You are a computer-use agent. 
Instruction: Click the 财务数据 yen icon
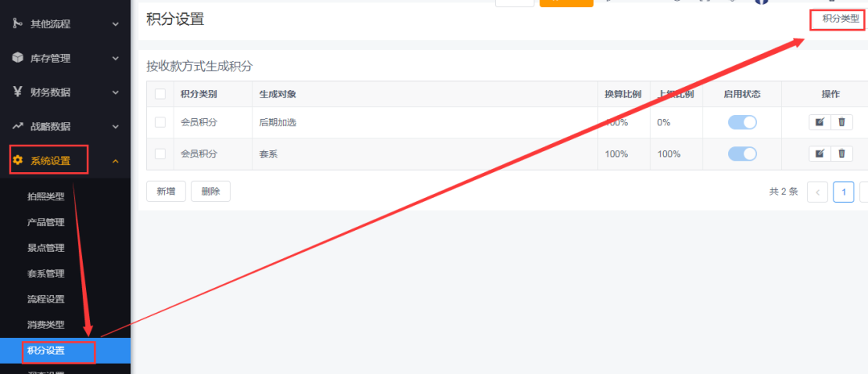click(x=18, y=92)
